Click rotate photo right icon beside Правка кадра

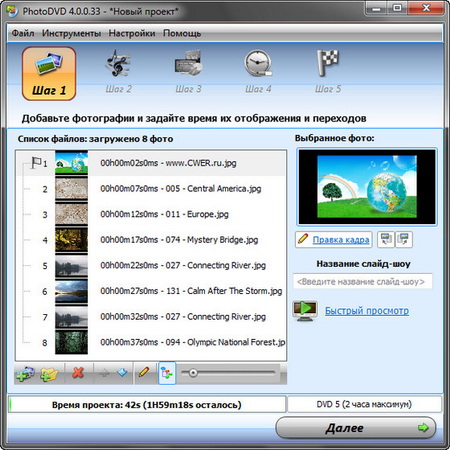click(404, 239)
